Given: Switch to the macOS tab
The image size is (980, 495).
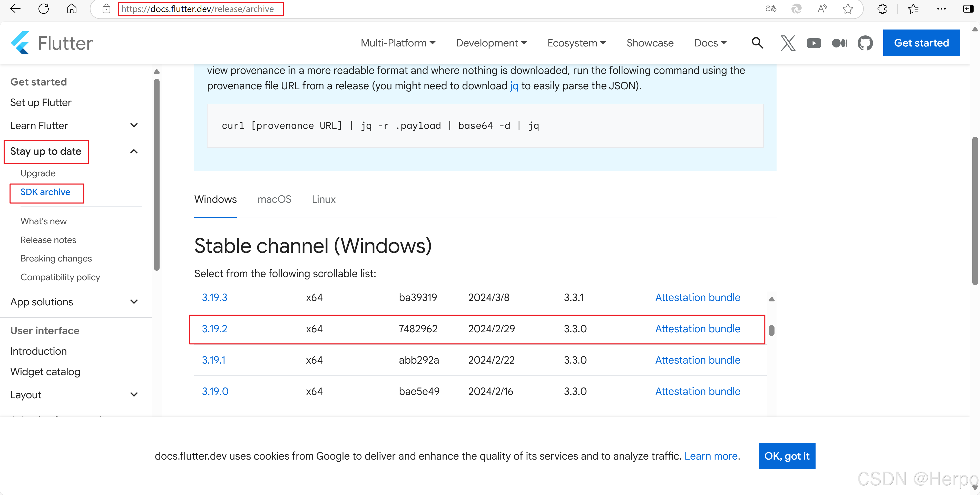Looking at the screenshot, I should [x=274, y=199].
